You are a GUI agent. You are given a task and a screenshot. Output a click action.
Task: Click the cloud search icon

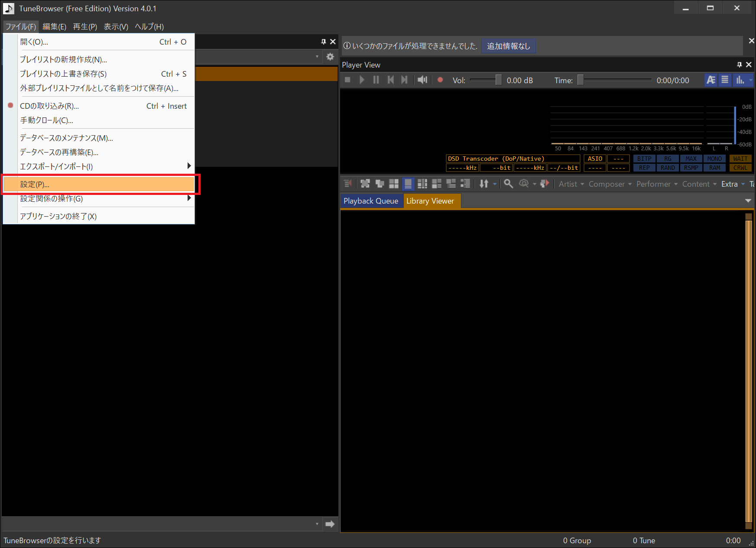click(x=524, y=184)
